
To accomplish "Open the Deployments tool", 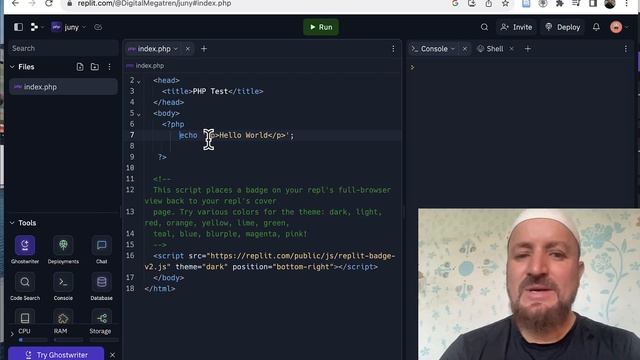I will coord(63,249).
